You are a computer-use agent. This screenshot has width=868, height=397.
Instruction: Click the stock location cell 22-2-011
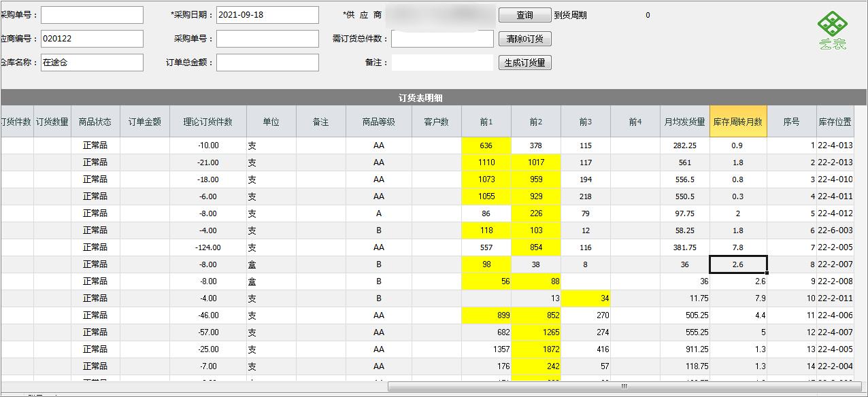coord(835,298)
